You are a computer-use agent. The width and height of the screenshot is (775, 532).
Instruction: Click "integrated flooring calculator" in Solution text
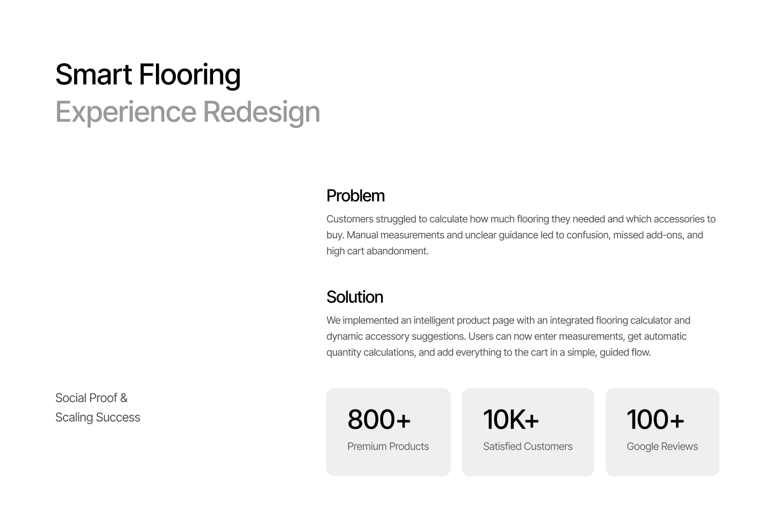coord(610,320)
